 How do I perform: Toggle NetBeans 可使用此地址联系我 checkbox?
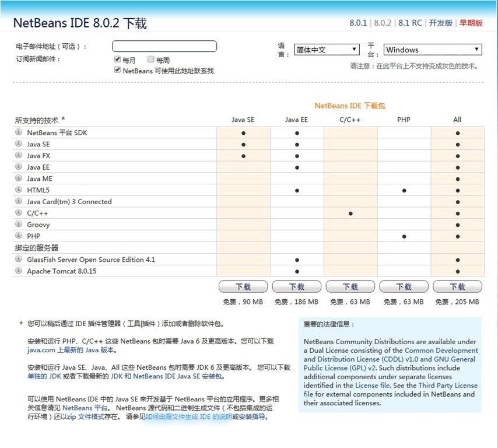(x=118, y=70)
